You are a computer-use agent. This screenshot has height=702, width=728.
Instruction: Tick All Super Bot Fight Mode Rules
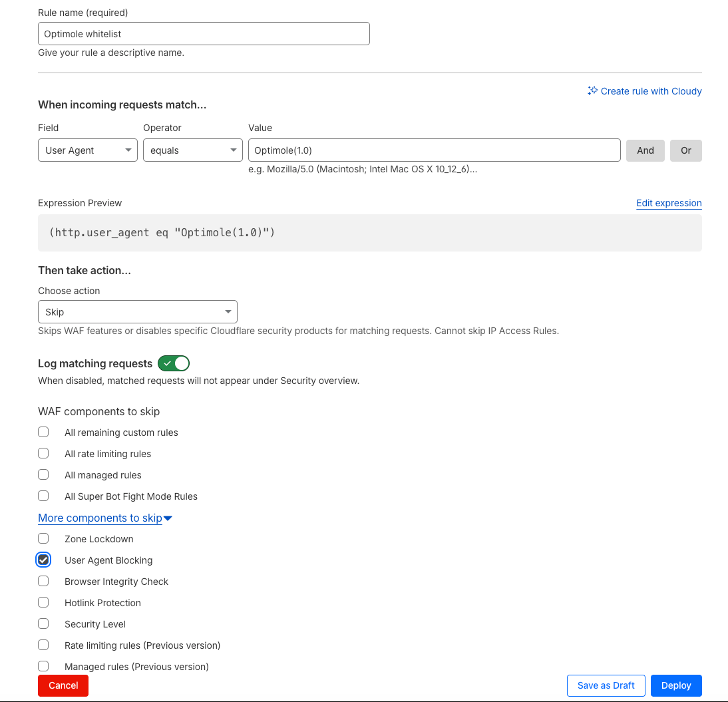(43, 496)
